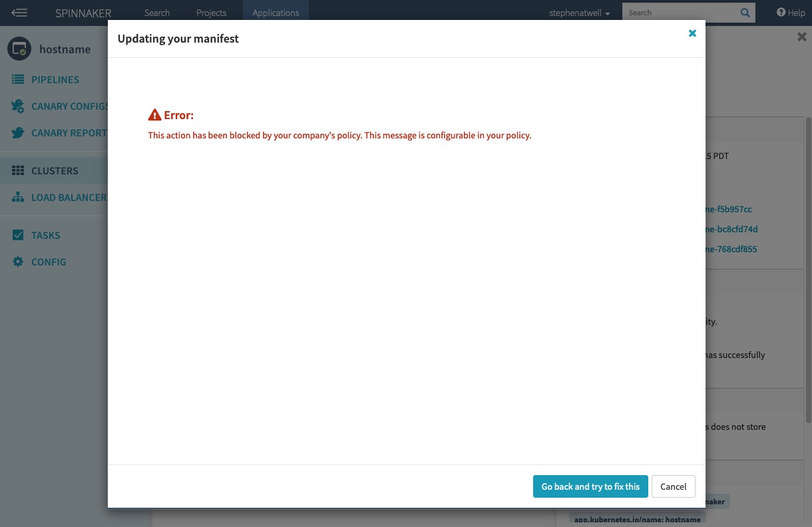Image resolution: width=812 pixels, height=527 pixels.
Task: Click the Help question mark icon
Action: [x=780, y=13]
